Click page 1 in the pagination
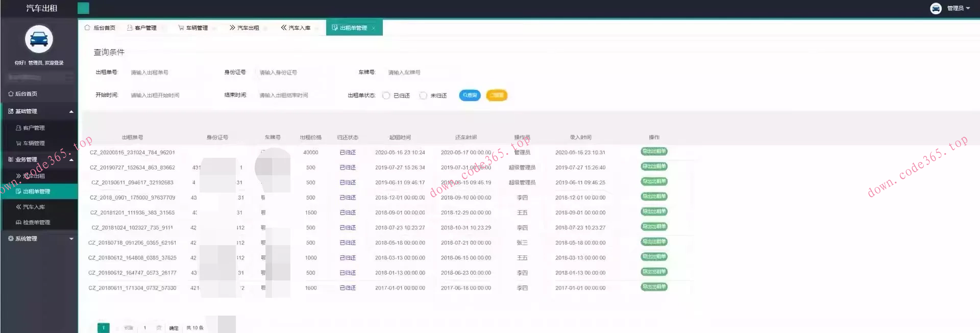The image size is (980, 333). point(103,328)
